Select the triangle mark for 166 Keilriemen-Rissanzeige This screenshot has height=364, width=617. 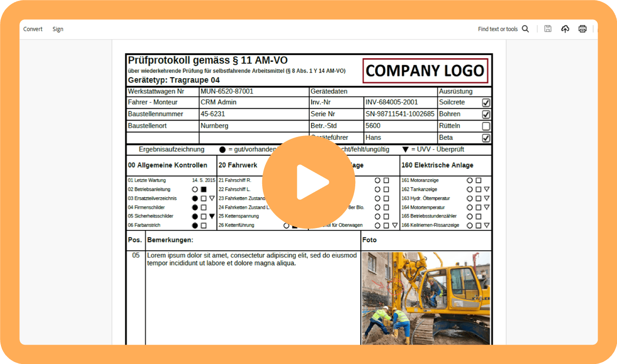point(486,225)
